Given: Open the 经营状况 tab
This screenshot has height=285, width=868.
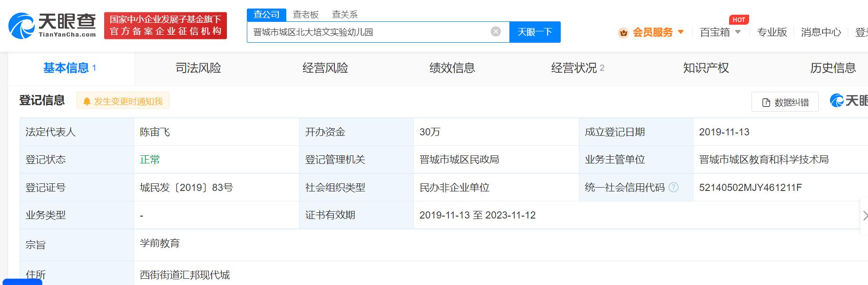Looking at the screenshot, I should pos(578,68).
